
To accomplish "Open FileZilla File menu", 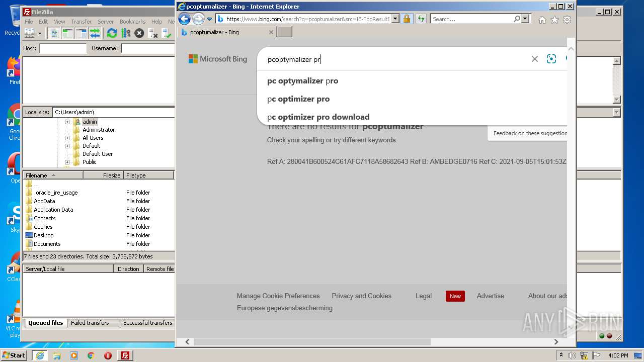I will [29, 22].
